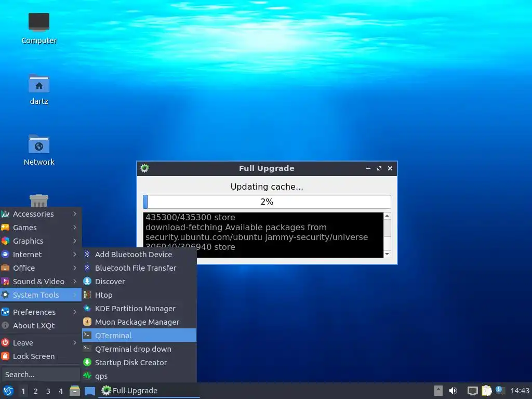
Task: Switch to desktop 1 in the pager
Action: click(x=23, y=391)
